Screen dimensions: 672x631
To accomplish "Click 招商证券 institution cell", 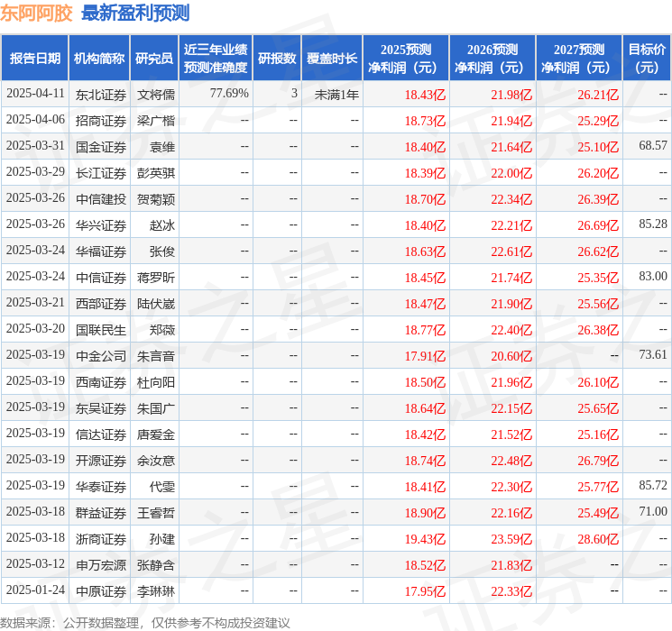I will coord(101,121).
